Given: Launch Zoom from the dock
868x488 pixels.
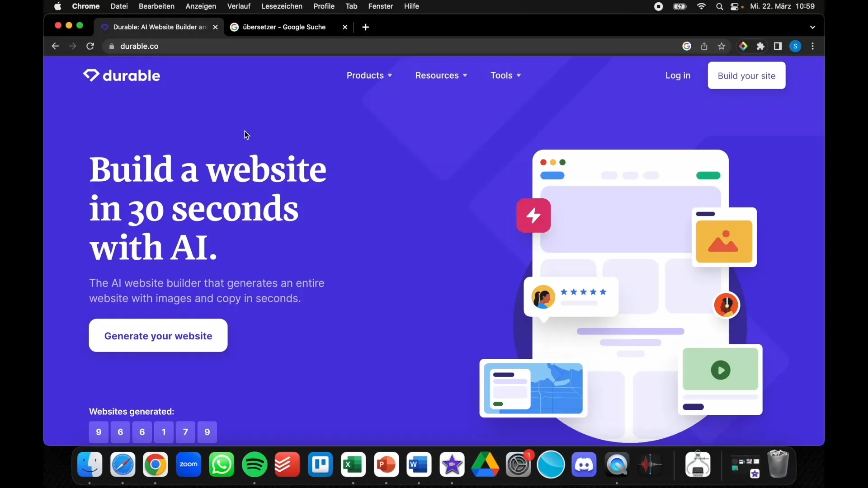Looking at the screenshot, I should 189,465.
